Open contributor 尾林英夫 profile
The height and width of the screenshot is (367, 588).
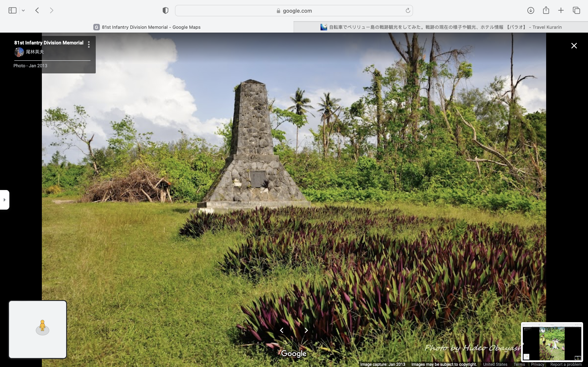coord(35,52)
